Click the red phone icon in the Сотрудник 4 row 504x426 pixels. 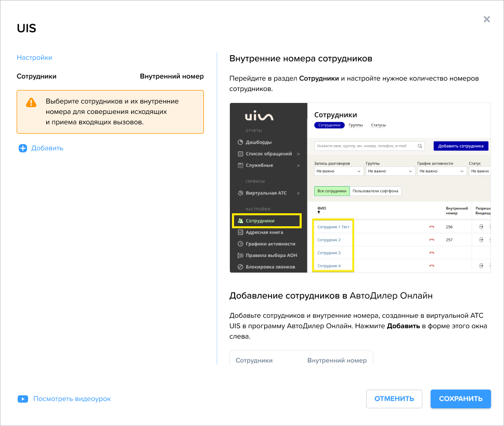pyautogui.click(x=432, y=266)
